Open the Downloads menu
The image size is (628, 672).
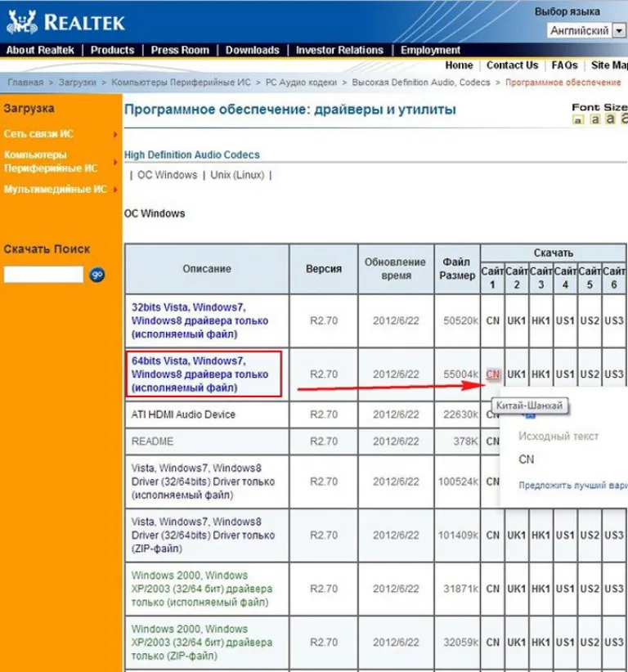(252, 50)
